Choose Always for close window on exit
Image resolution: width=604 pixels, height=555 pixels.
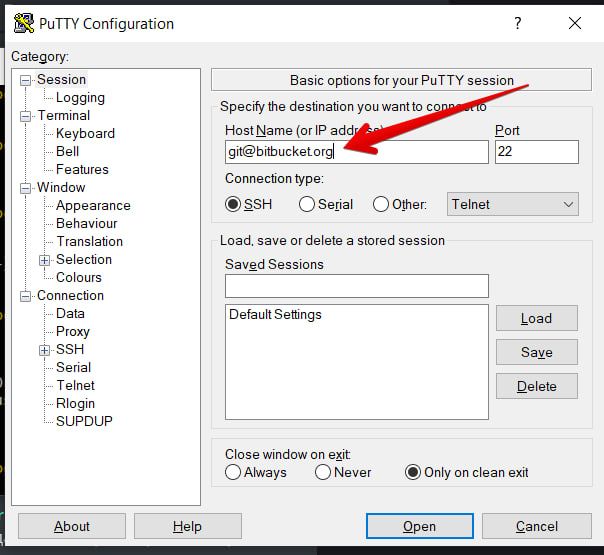point(233,472)
